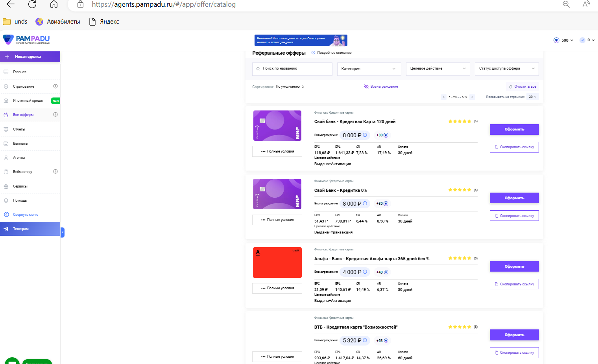Expand the Вебмастеру submenu arrow

click(55, 171)
